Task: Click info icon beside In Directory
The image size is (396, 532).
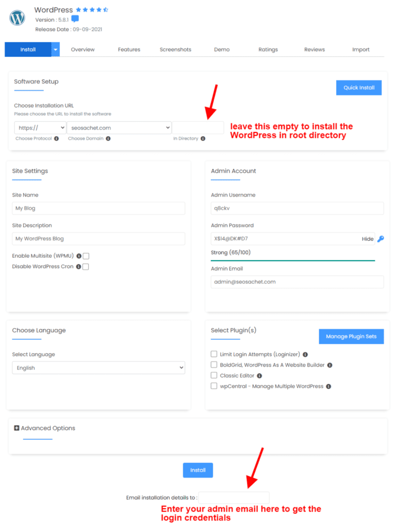Action: point(203,139)
